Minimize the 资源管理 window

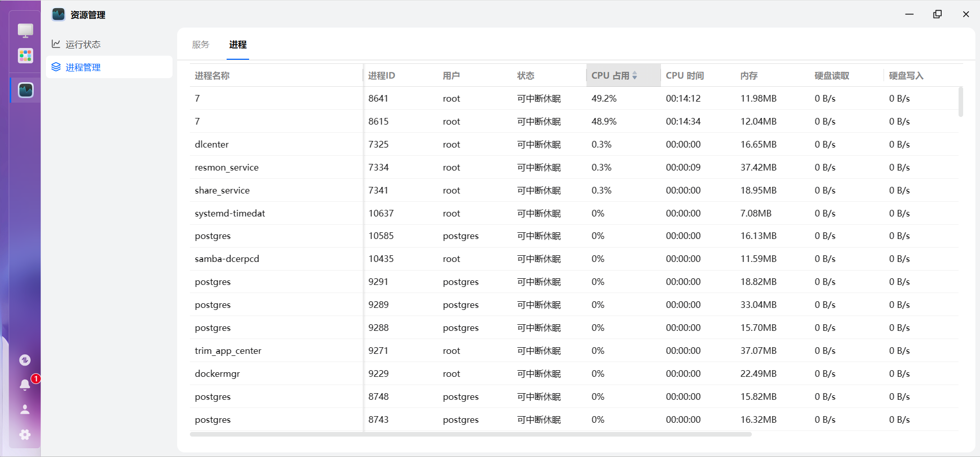[x=909, y=14]
